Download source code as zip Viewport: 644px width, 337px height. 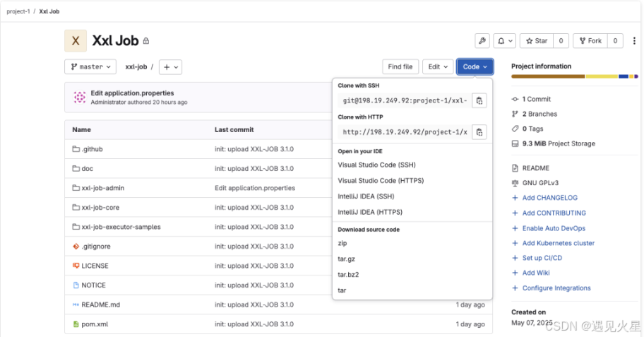(342, 243)
